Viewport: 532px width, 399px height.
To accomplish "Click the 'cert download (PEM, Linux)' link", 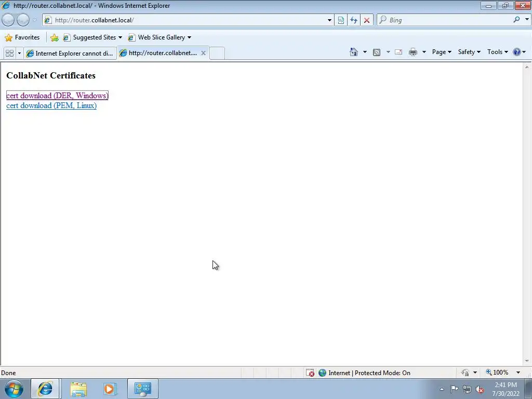I will 51,105.
